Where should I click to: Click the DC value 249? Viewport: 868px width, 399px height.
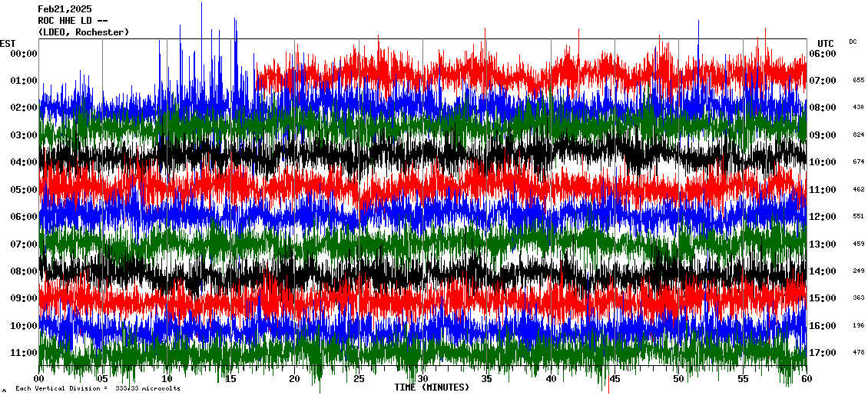pos(858,271)
